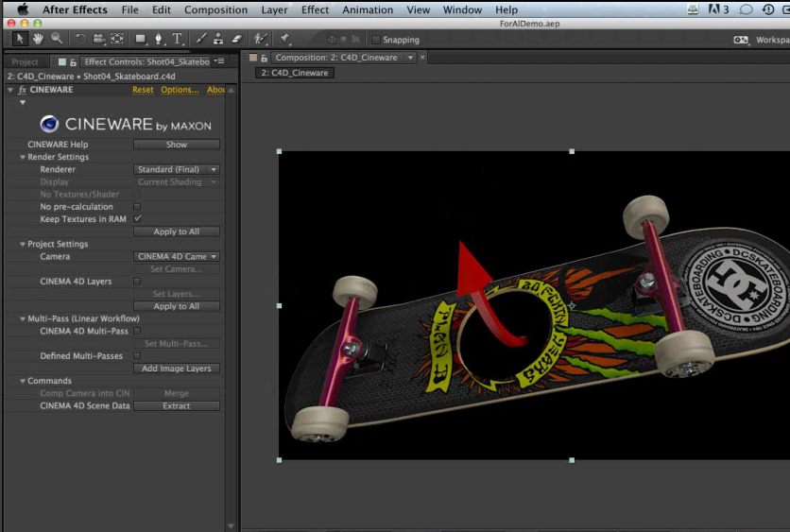
Task: Select the Pan Behind anchor point tool
Action: (117, 39)
